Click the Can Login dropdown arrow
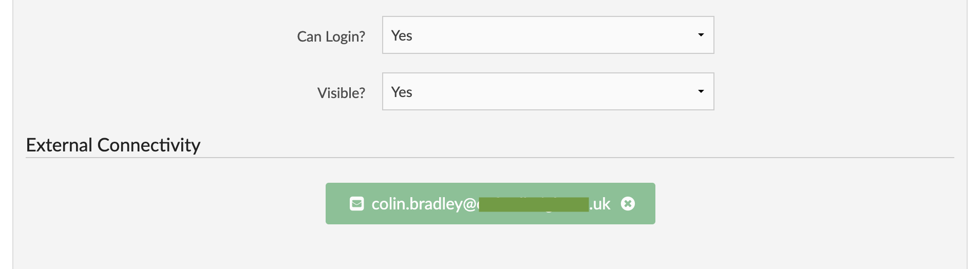 click(x=701, y=35)
